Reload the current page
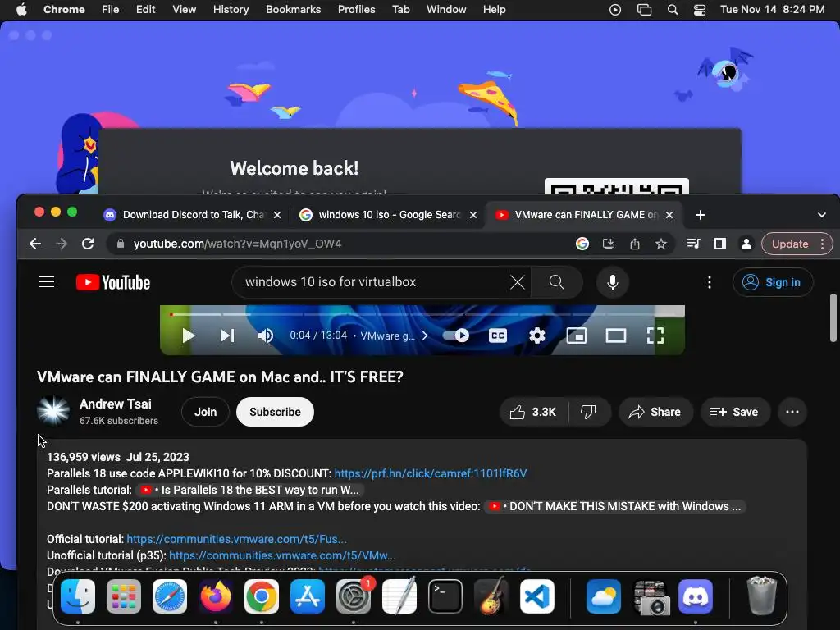The image size is (840, 630). 88,244
